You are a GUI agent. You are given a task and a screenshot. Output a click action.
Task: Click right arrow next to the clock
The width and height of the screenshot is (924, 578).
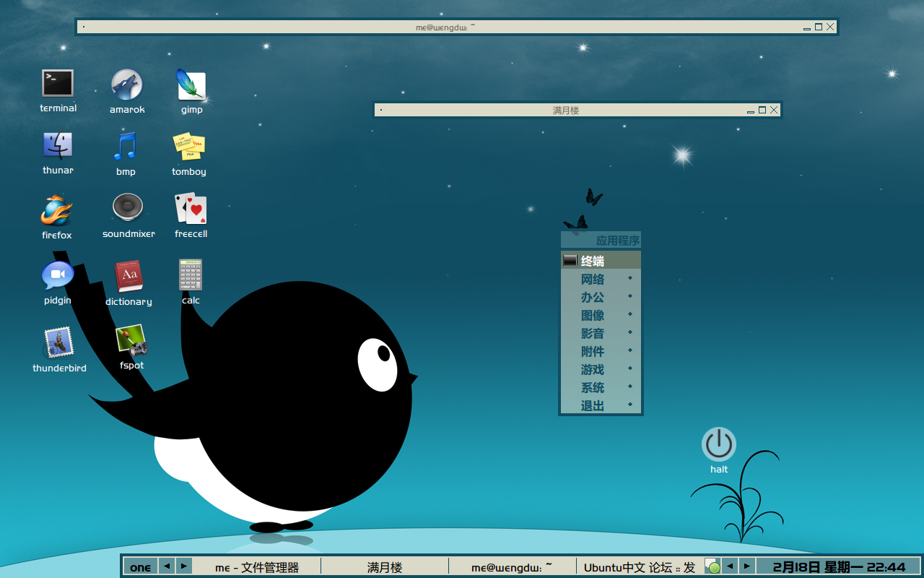pyautogui.click(x=747, y=566)
